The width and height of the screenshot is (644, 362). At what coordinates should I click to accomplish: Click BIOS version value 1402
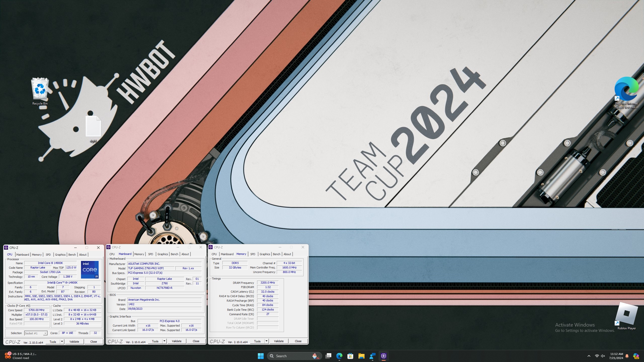pos(165,304)
